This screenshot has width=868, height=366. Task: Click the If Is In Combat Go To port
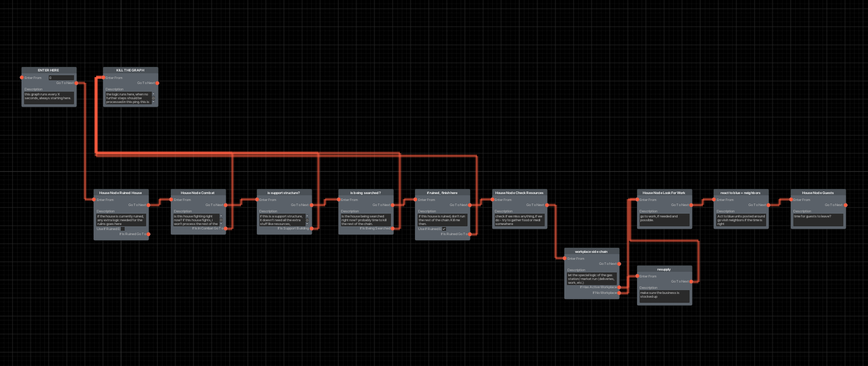pyautogui.click(x=226, y=228)
